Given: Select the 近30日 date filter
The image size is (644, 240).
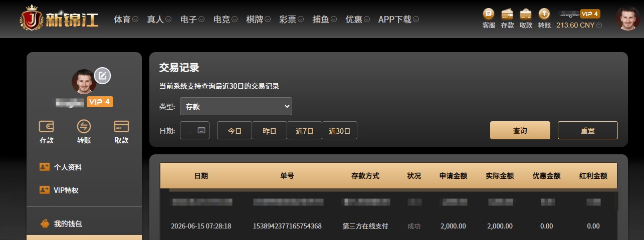Looking at the screenshot, I should [x=340, y=131].
